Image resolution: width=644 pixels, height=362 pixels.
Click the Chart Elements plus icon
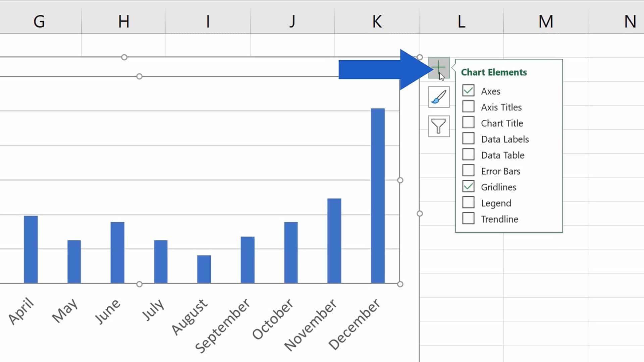pyautogui.click(x=438, y=68)
